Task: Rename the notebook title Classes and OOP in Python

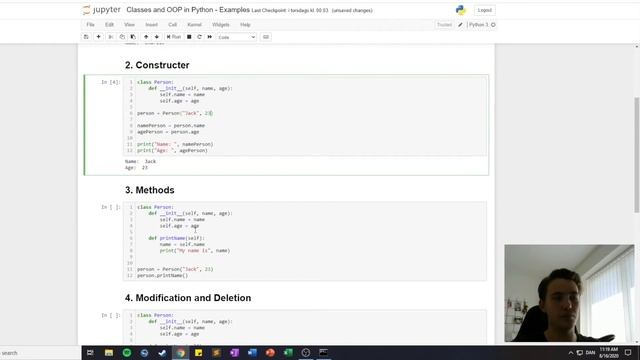Action: pyautogui.click(x=188, y=10)
